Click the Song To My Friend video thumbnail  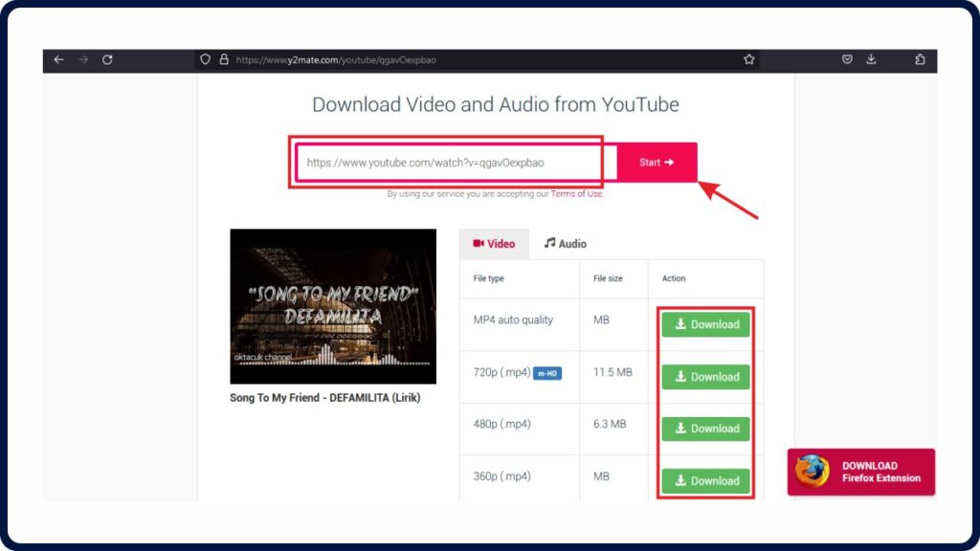pos(333,306)
